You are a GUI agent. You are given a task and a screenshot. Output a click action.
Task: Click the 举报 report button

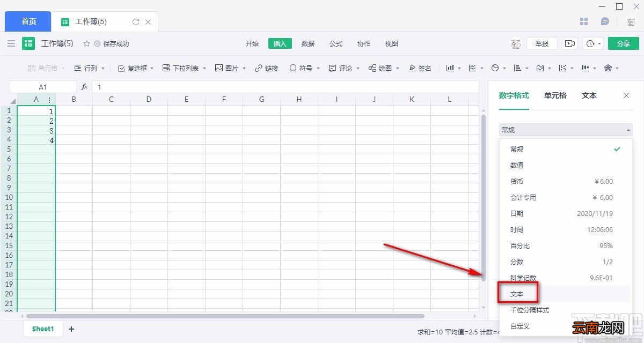tap(542, 43)
